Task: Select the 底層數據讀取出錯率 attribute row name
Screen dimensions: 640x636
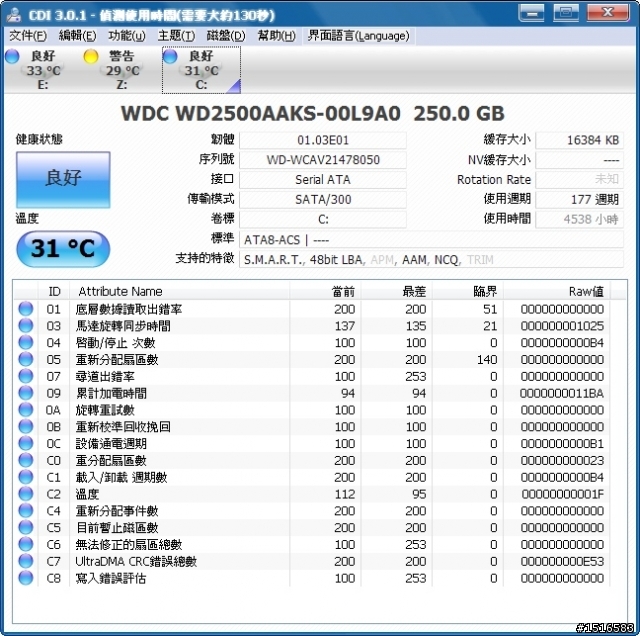Action: pos(129,309)
